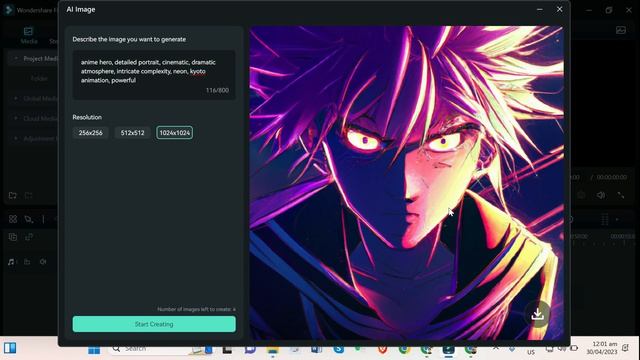Open the Windows widgets panel icon

click(x=10, y=348)
